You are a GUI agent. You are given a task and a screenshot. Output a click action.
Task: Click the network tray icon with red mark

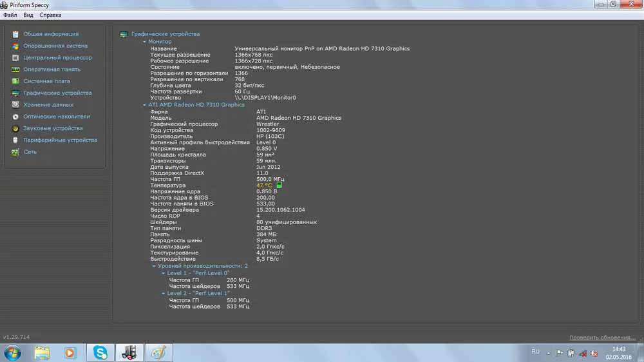point(583,353)
